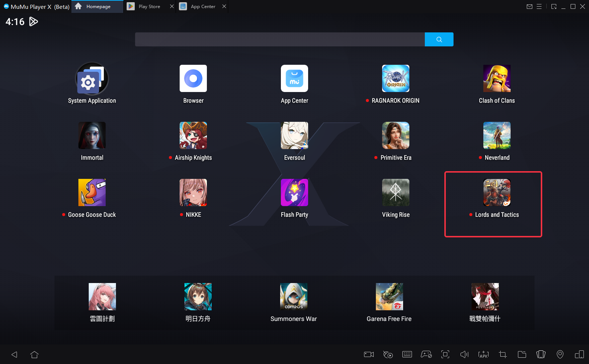Open Neverland game icon
Image resolution: width=589 pixels, height=364 pixels.
(x=497, y=135)
